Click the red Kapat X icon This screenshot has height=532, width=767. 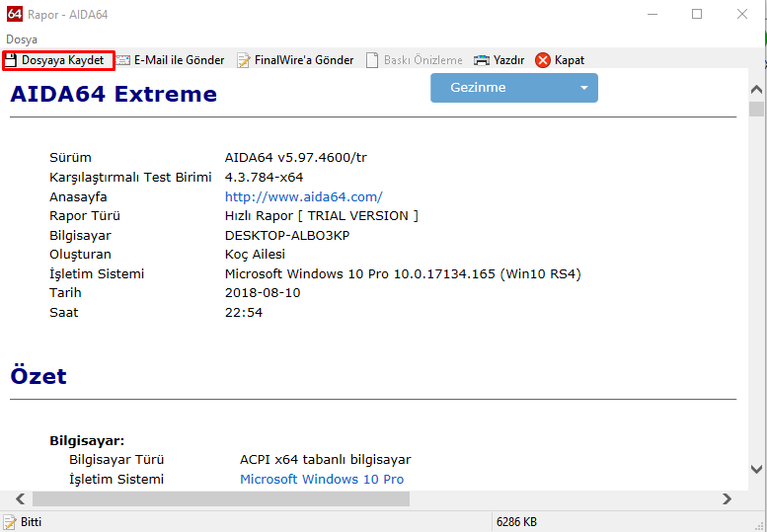pyautogui.click(x=543, y=60)
